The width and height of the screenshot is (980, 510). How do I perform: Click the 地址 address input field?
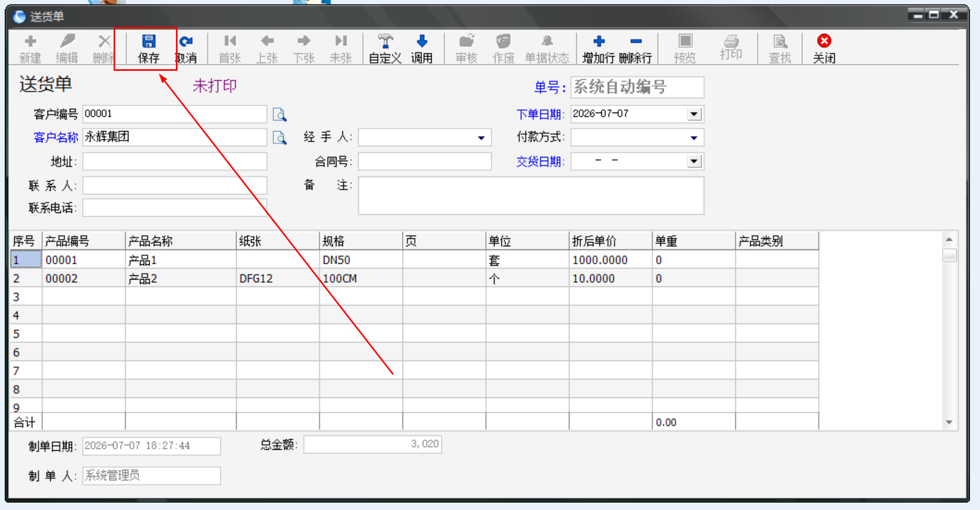tap(175, 161)
